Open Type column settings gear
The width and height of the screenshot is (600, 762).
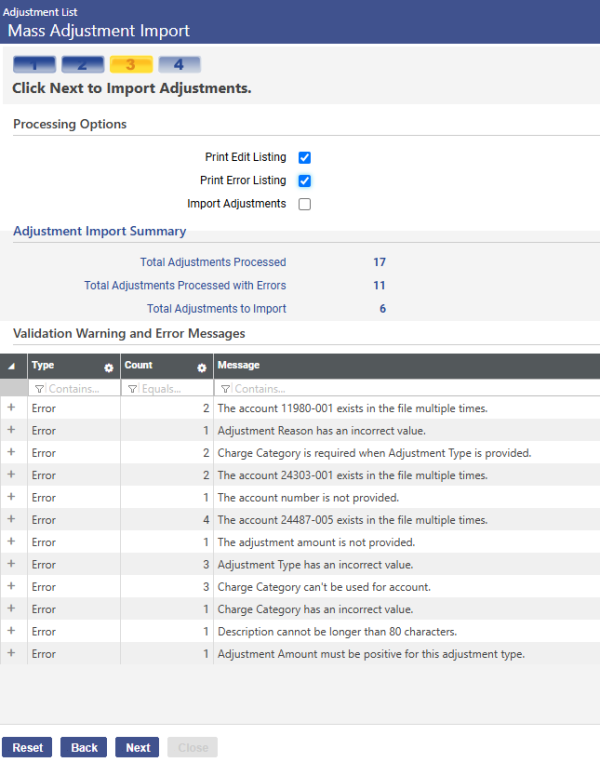pyautogui.click(x=108, y=368)
